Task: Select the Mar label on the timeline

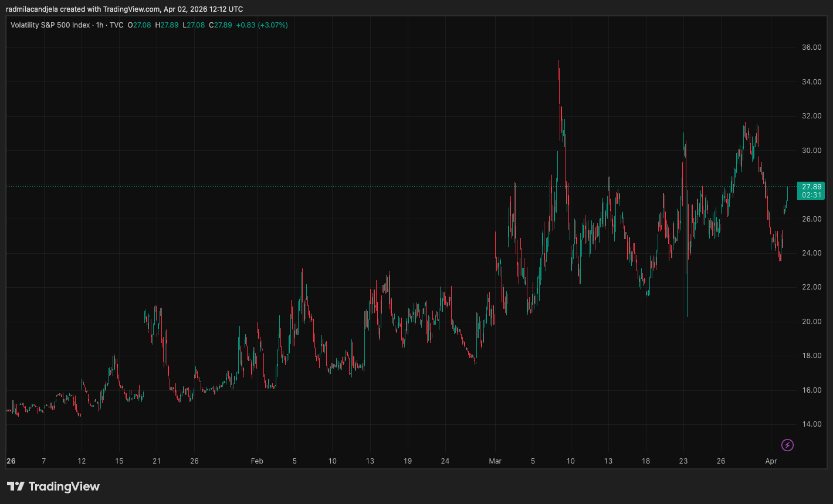Action: [495, 461]
